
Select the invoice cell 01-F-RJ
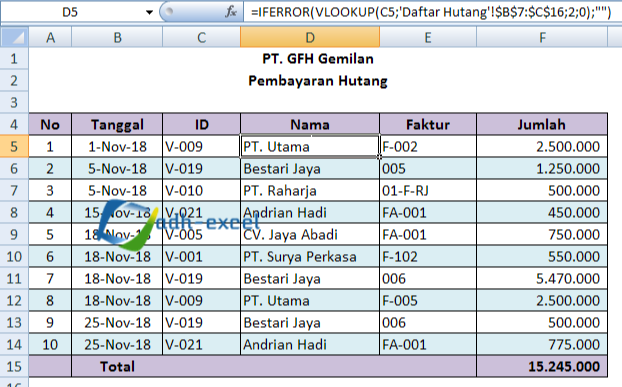point(428,191)
